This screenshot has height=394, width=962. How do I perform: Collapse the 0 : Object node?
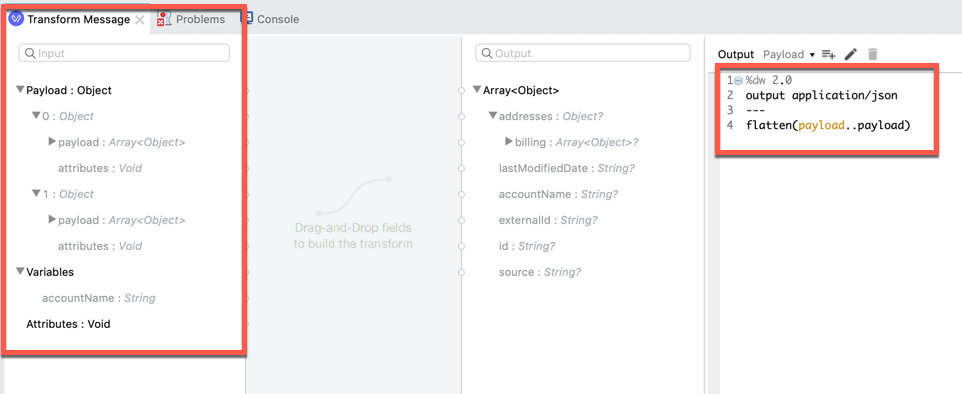pos(36,116)
